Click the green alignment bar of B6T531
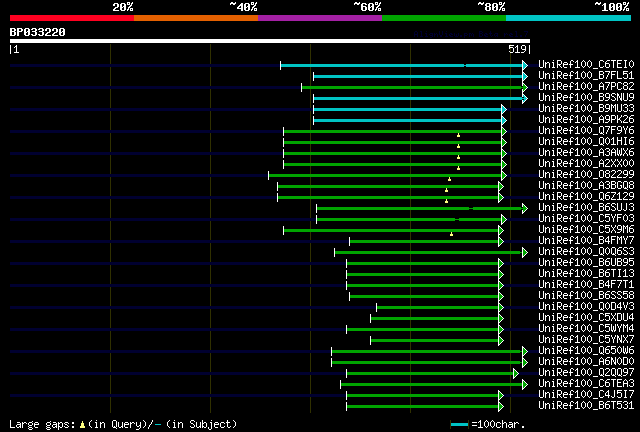This screenshot has width=640, height=432. [x=423, y=407]
